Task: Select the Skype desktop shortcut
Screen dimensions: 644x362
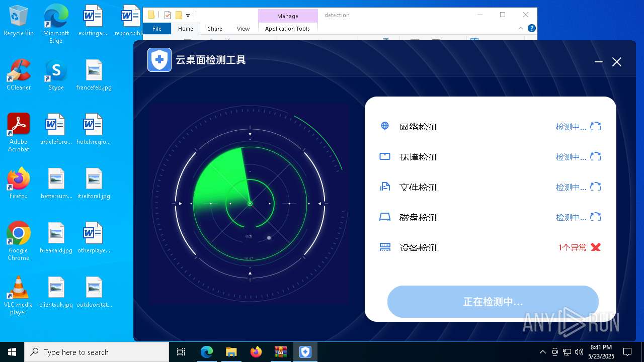Action: pyautogui.click(x=56, y=75)
